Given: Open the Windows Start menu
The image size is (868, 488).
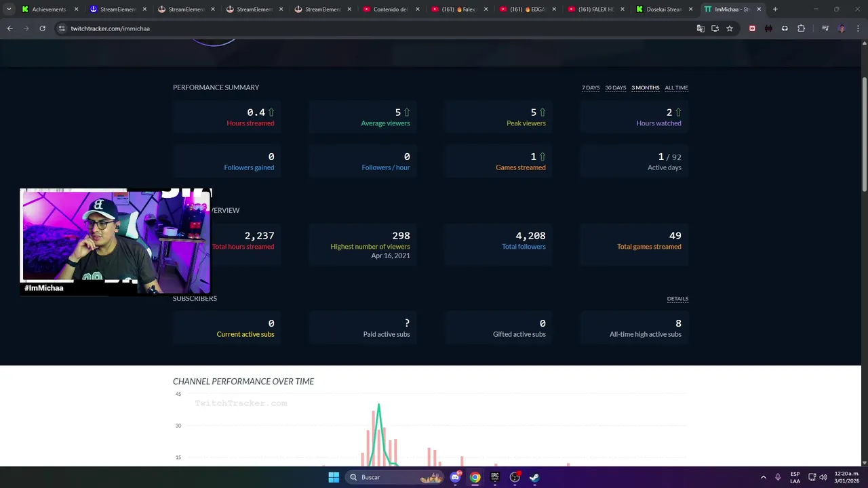Looking at the screenshot, I should pyautogui.click(x=334, y=477).
